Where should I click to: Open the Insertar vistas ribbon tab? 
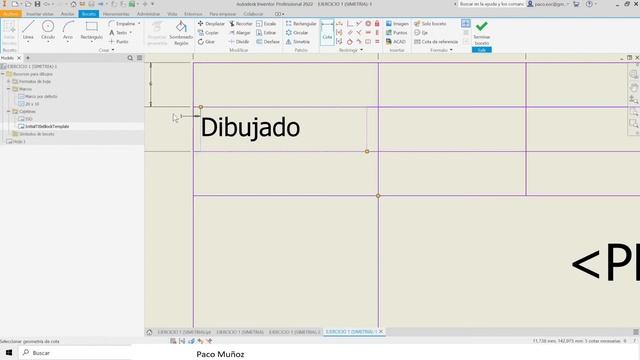(40, 14)
